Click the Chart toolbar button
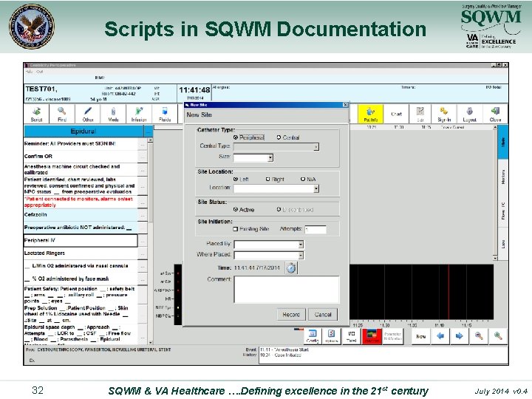The image size is (532, 399). coord(396,114)
